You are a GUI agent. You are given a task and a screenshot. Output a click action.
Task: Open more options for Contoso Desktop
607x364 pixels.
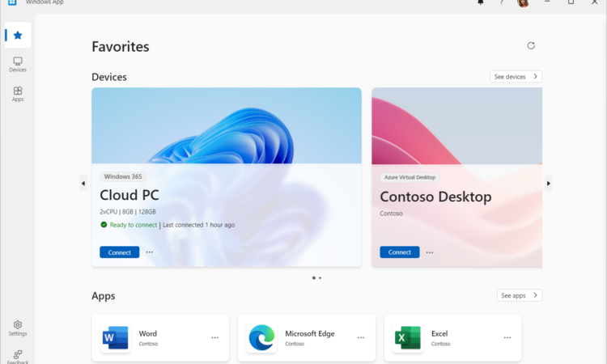tap(430, 252)
